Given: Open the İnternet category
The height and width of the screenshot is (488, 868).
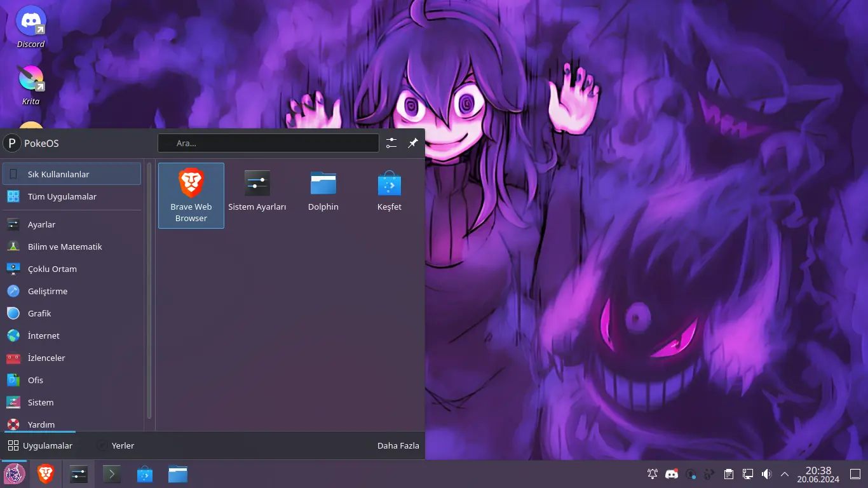Looking at the screenshot, I should tap(72, 335).
